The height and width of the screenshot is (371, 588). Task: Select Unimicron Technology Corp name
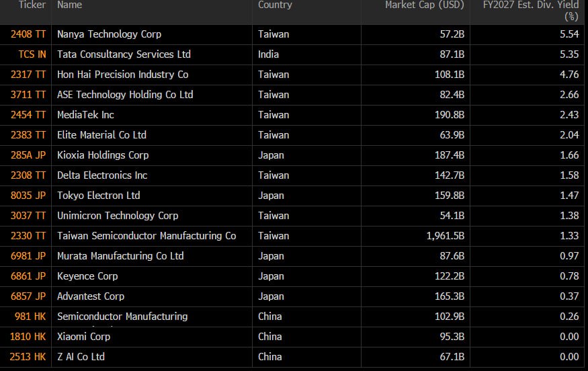click(118, 216)
